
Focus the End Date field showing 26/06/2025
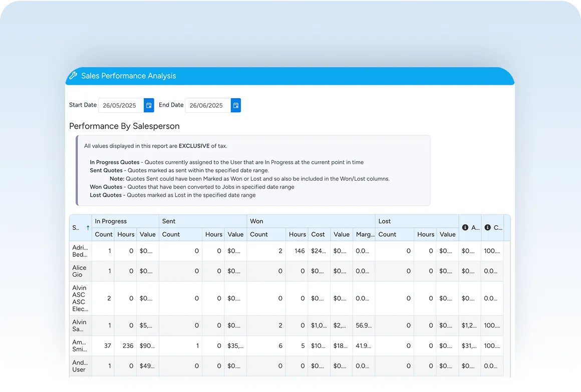click(208, 105)
